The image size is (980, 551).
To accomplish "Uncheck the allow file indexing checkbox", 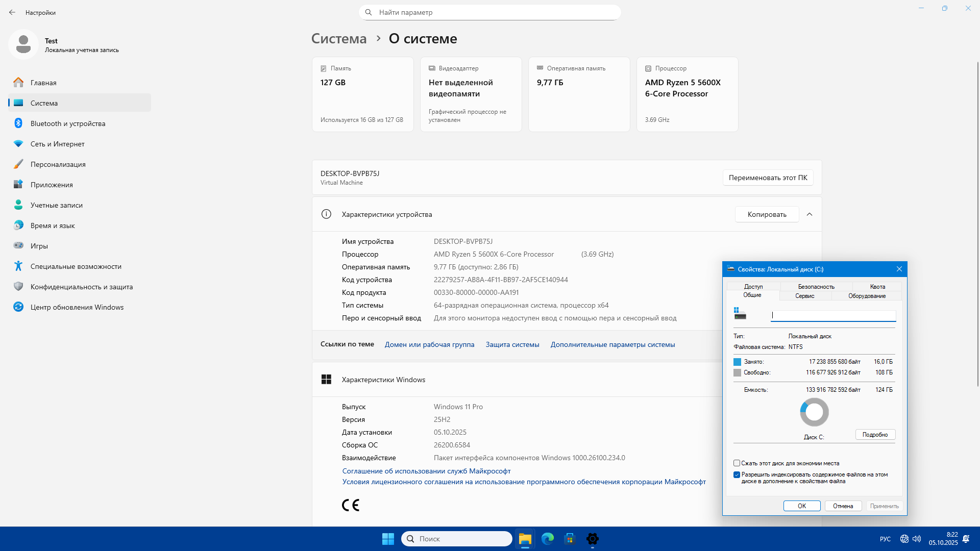I will [737, 474].
